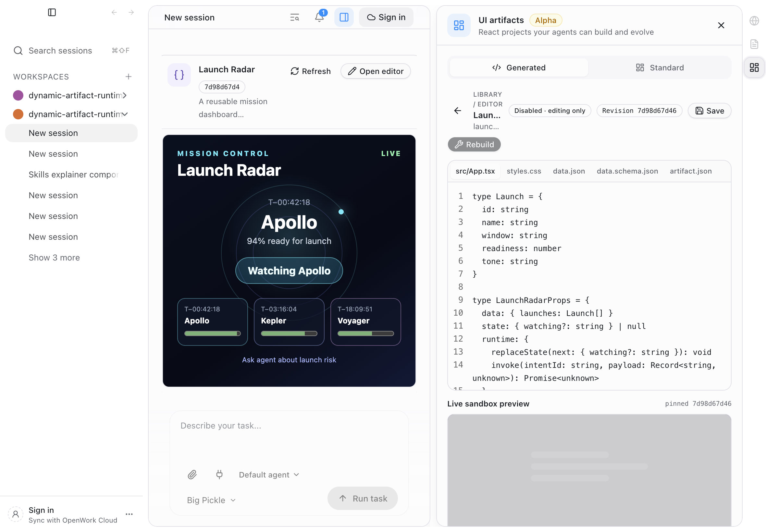Expand first dynamic-artifact-runtime workspace chevron

click(124, 95)
